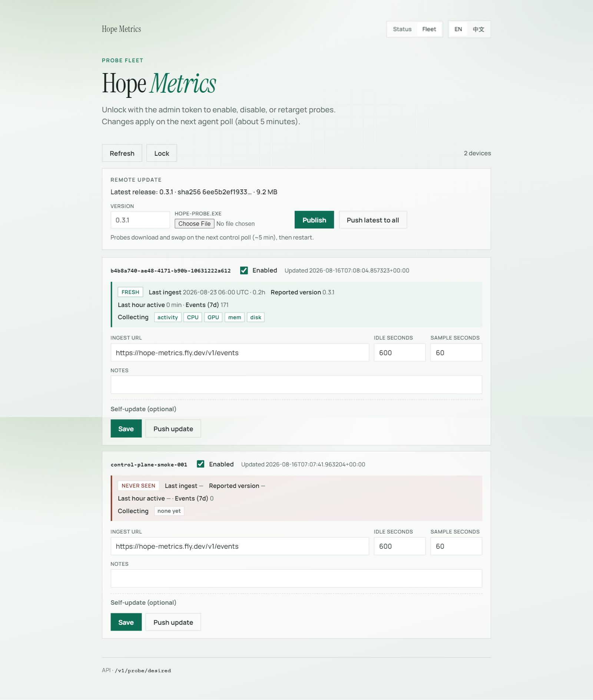593x700 pixels.
Task: Uncheck Enabled for device b4b8a740
Action: (x=244, y=270)
